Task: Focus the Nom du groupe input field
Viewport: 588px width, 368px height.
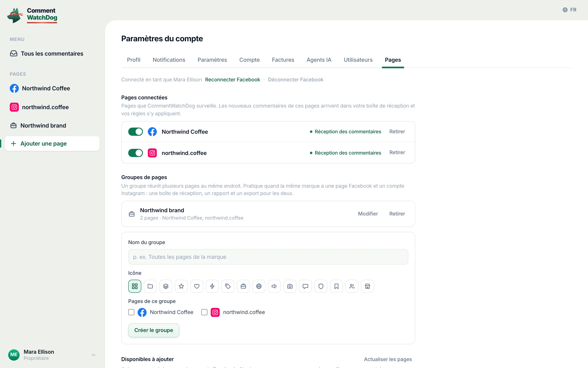Action: [x=268, y=257]
